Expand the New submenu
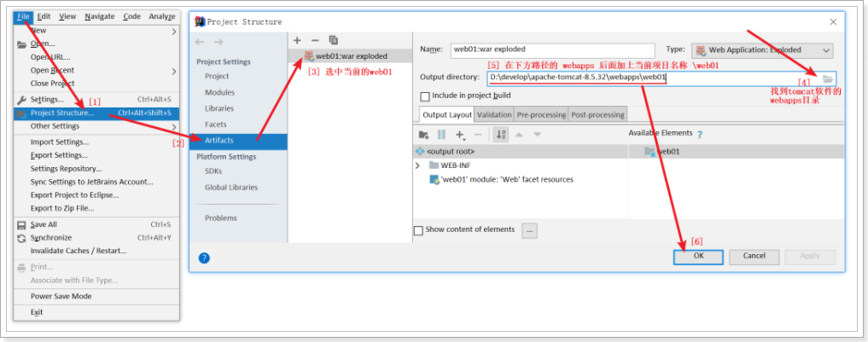 [x=97, y=31]
